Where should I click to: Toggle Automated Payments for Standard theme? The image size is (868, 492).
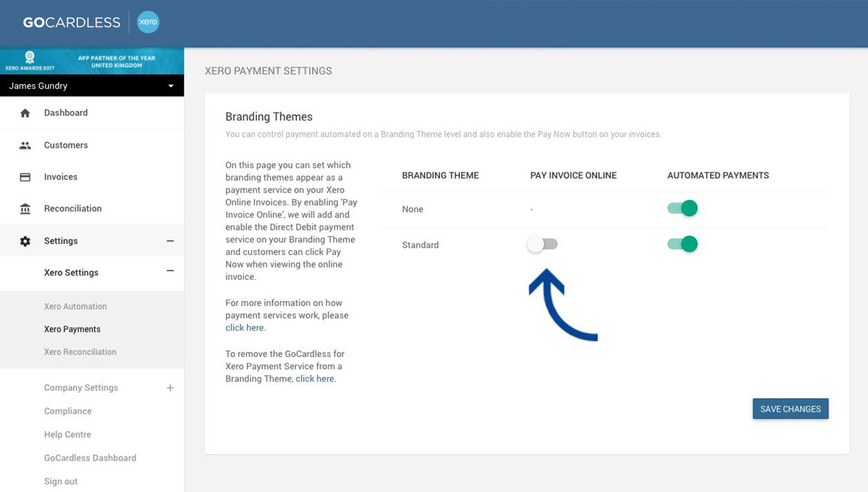point(682,244)
